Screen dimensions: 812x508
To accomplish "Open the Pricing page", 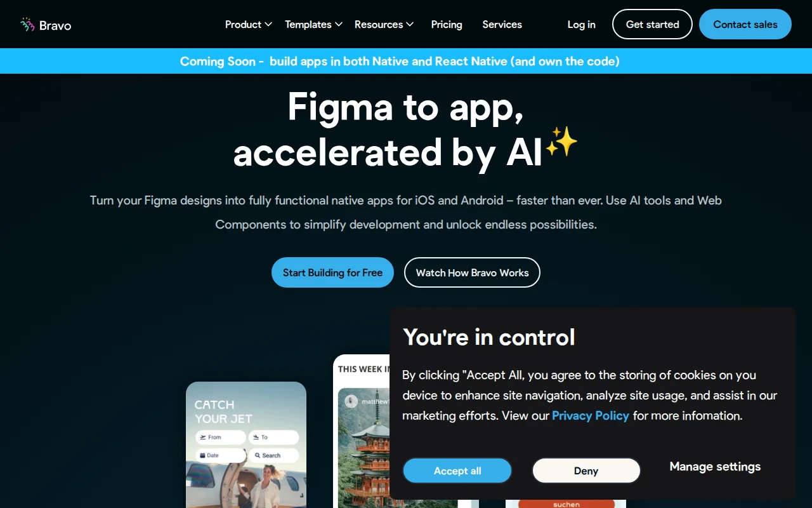I will point(447,24).
